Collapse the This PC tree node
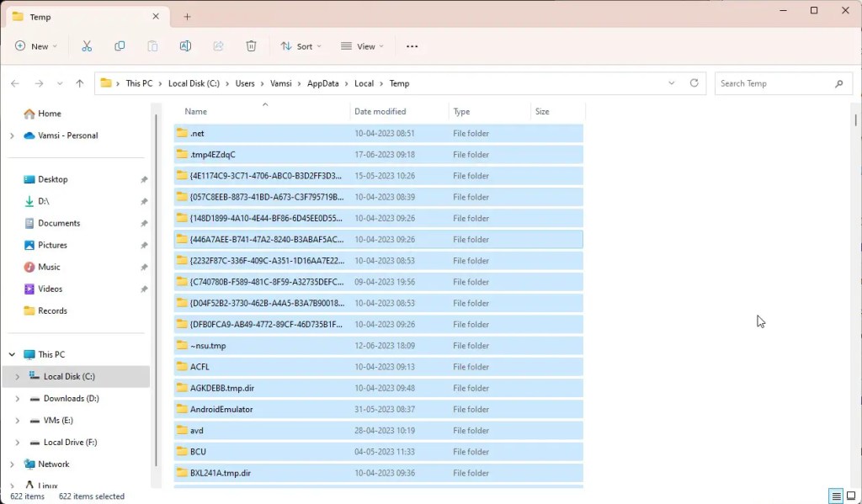The height and width of the screenshot is (504, 862). coord(12,354)
